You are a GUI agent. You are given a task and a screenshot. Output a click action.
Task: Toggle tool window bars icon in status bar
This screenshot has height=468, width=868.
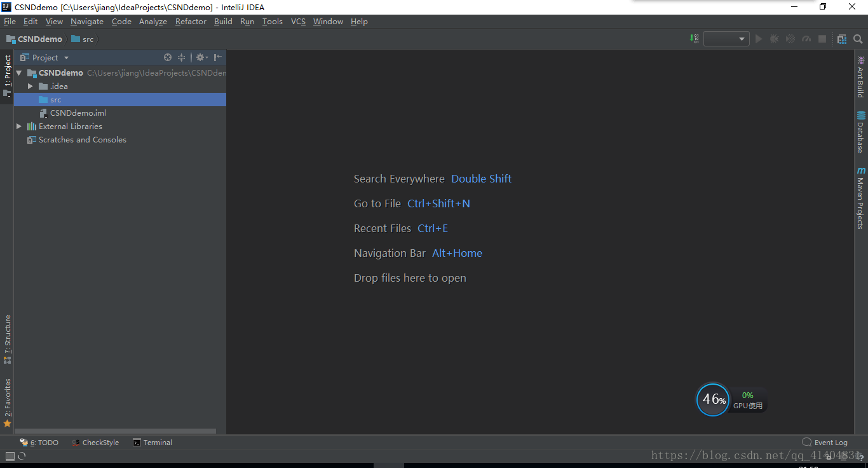click(10, 456)
